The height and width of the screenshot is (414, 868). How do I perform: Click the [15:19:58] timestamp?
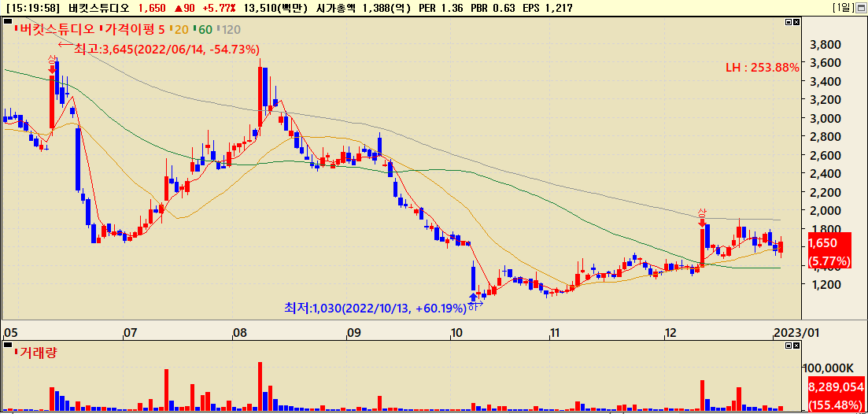point(33,8)
